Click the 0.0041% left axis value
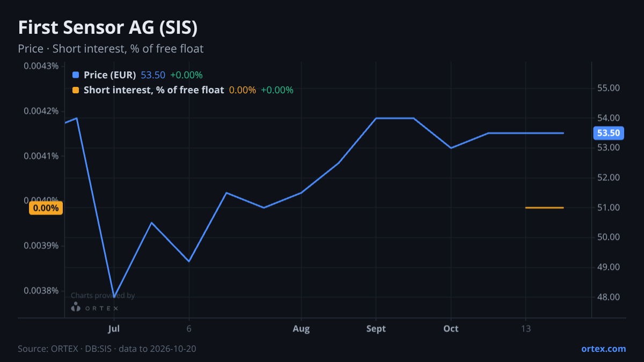Screen dimensions: 644x362 (x=41, y=156)
